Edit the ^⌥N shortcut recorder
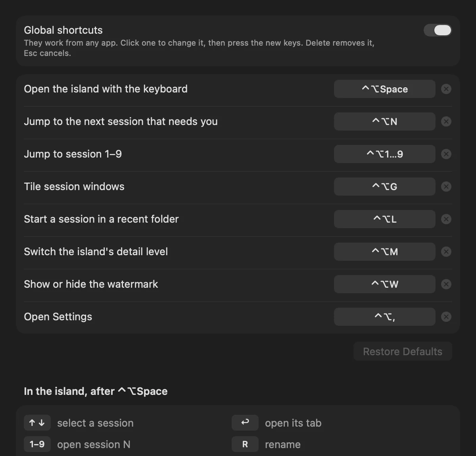This screenshot has height=456, width=476. (385, 121)
